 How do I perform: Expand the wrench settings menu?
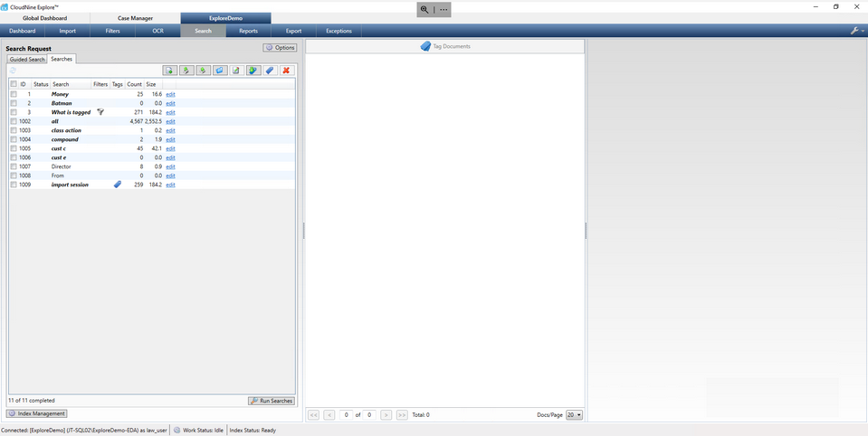coord(856,31)
